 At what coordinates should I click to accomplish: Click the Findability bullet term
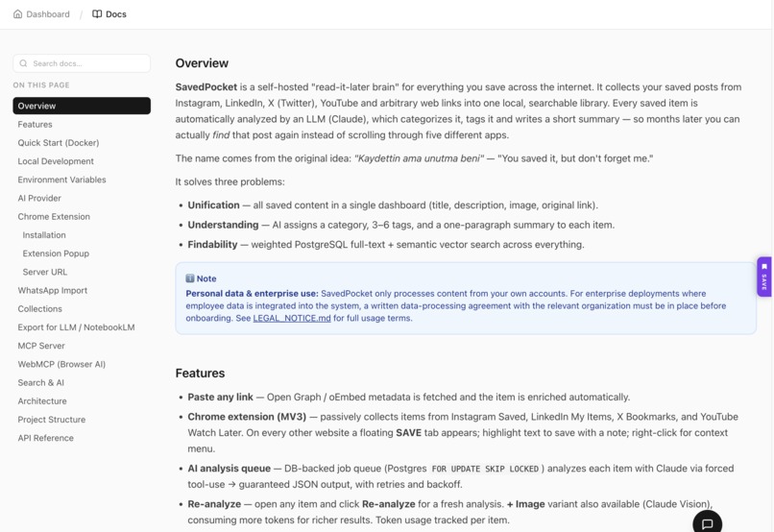click(212, 245)
